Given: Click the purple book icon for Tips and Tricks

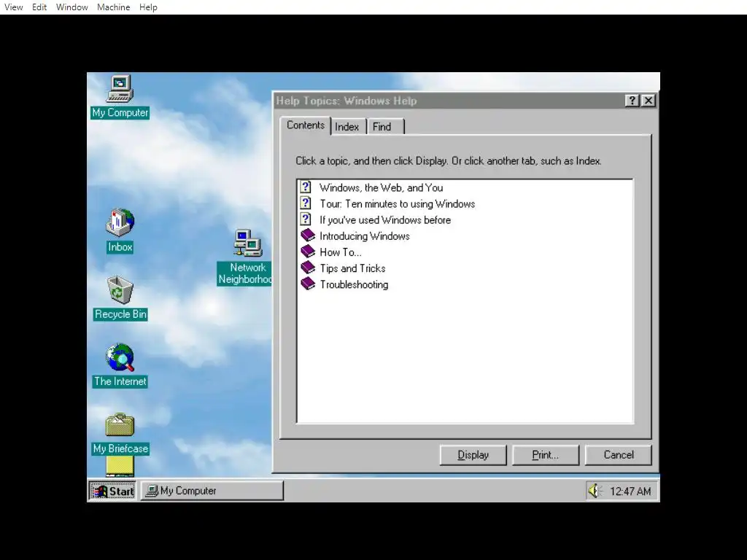Looking at the screenshot, I should [x=308, y=268].
